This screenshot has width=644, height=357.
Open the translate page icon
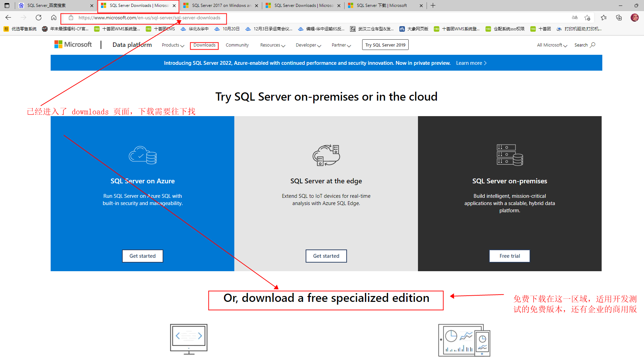coord(575,18)
